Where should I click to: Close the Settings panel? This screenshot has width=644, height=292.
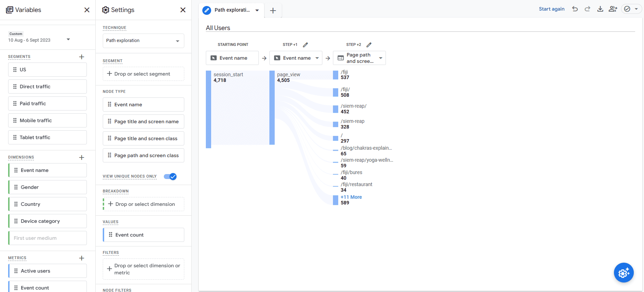(183, 10)
